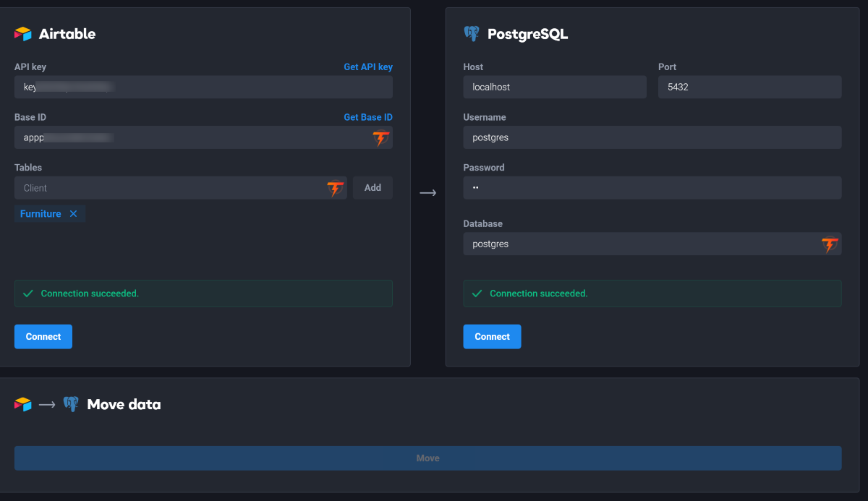Click Airtable icon in Move data section
This screenshot has width=868, height=501.
pos(23,405)
